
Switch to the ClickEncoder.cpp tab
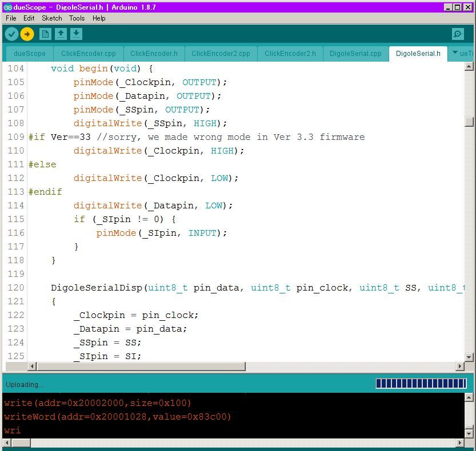pyautogui.click(x=89, y=54)
